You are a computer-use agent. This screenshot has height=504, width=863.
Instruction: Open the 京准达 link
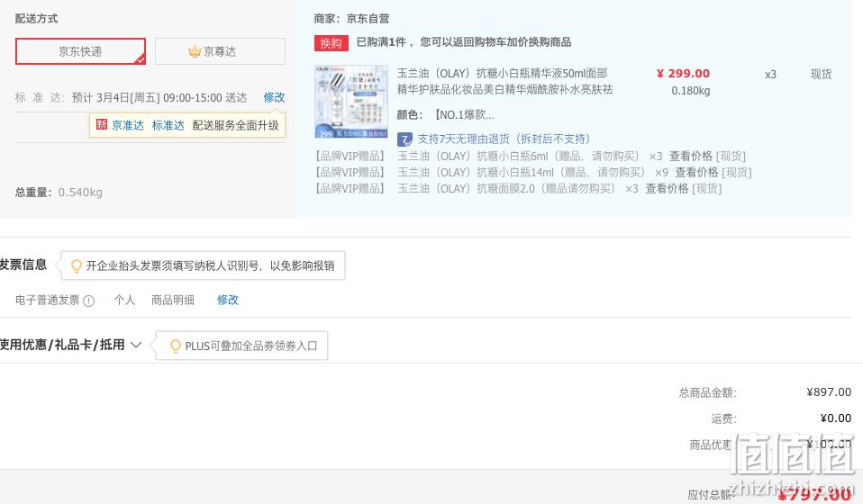coord(128,125)
